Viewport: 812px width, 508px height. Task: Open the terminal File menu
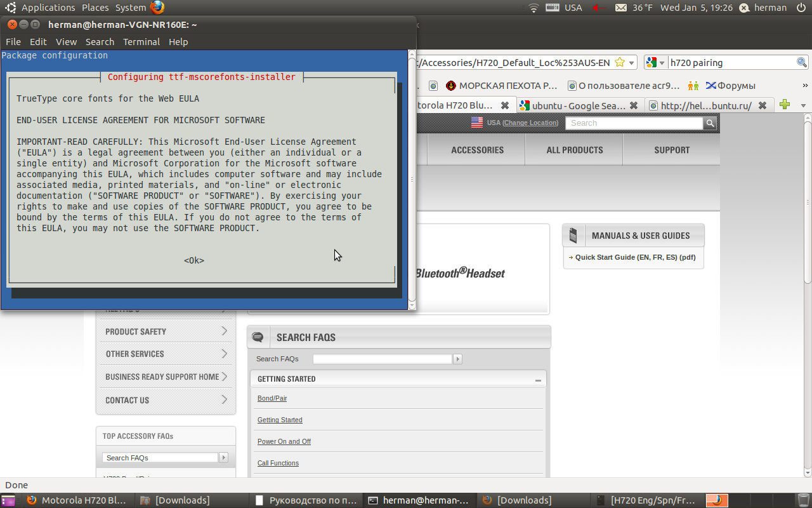(x=13, y=42)
